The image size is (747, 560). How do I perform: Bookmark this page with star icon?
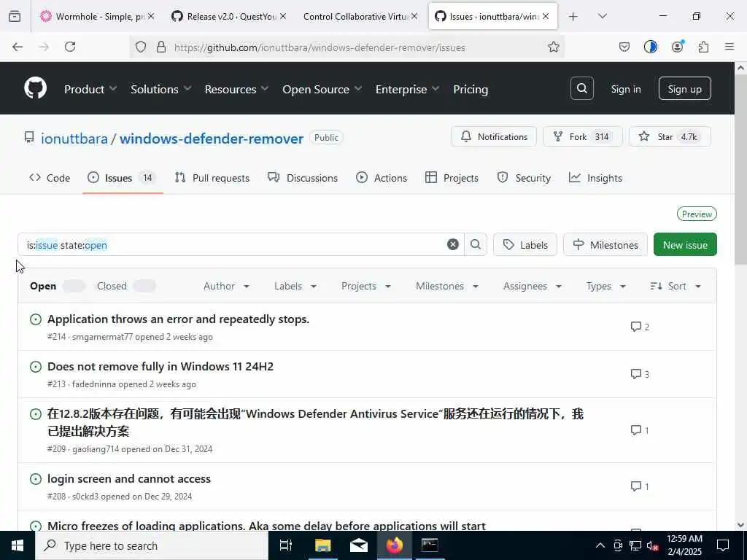tap(553, 47)
